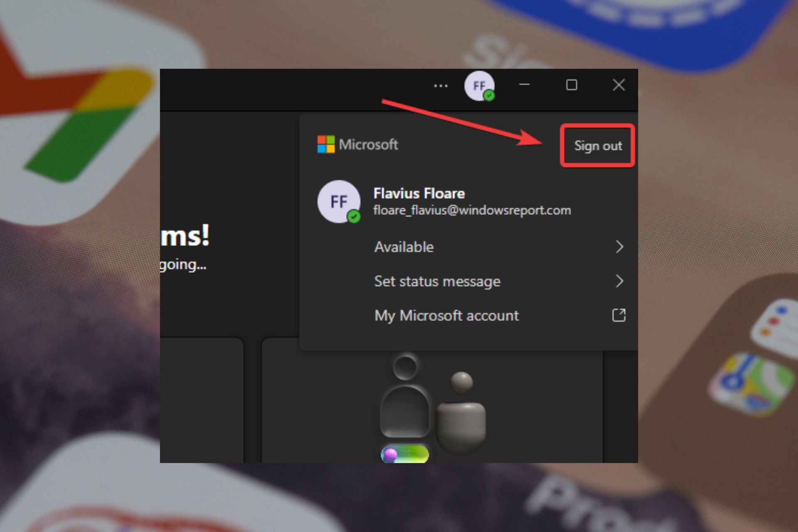Click the FF profile avatar in the title bar
The image size is (798, 532).
click(x=480, y=85)
